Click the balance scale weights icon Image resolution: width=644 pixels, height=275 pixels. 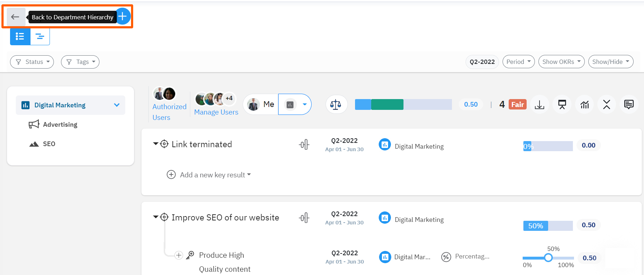(x=336, y=104)
